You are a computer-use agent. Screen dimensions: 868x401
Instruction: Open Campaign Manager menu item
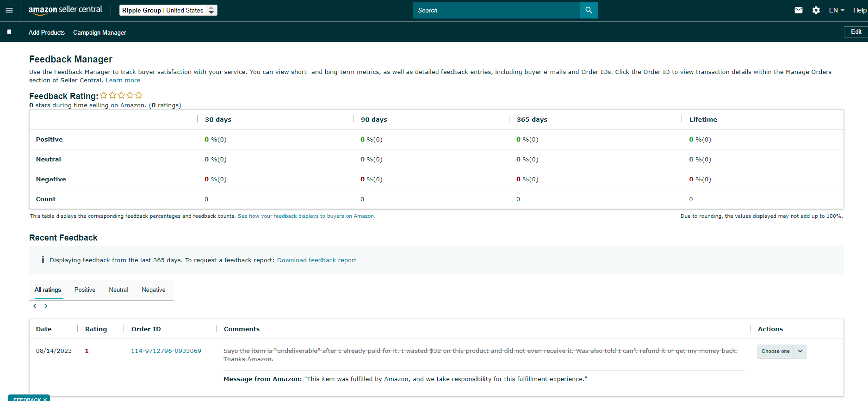pyautogui.click(x=99, y=32)
